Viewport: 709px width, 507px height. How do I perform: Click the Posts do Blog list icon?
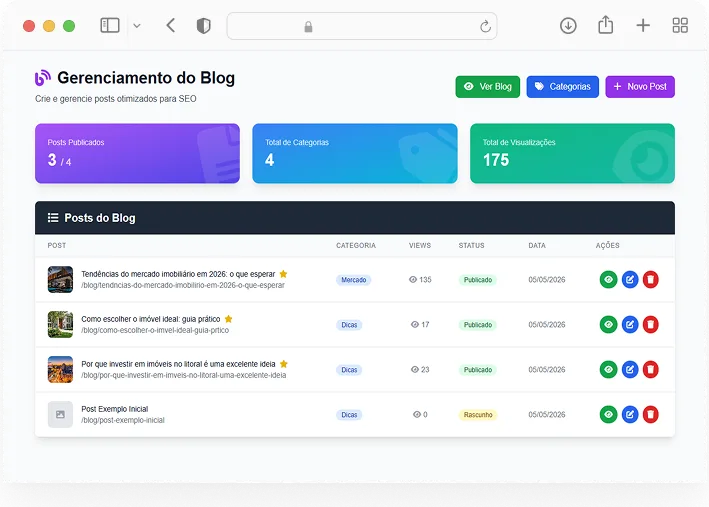(53, 218)
